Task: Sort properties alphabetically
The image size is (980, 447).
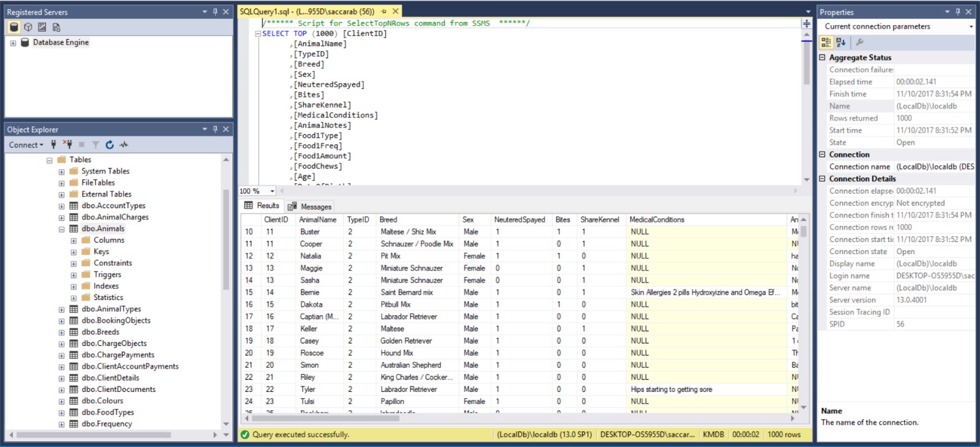Action: click(x=841, y=42)
